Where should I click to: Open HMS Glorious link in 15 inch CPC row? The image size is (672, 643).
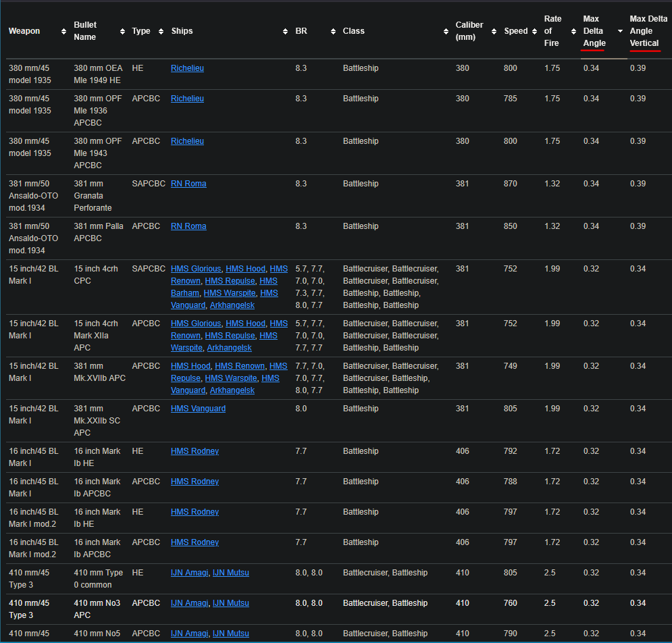[x=196, y=269]
